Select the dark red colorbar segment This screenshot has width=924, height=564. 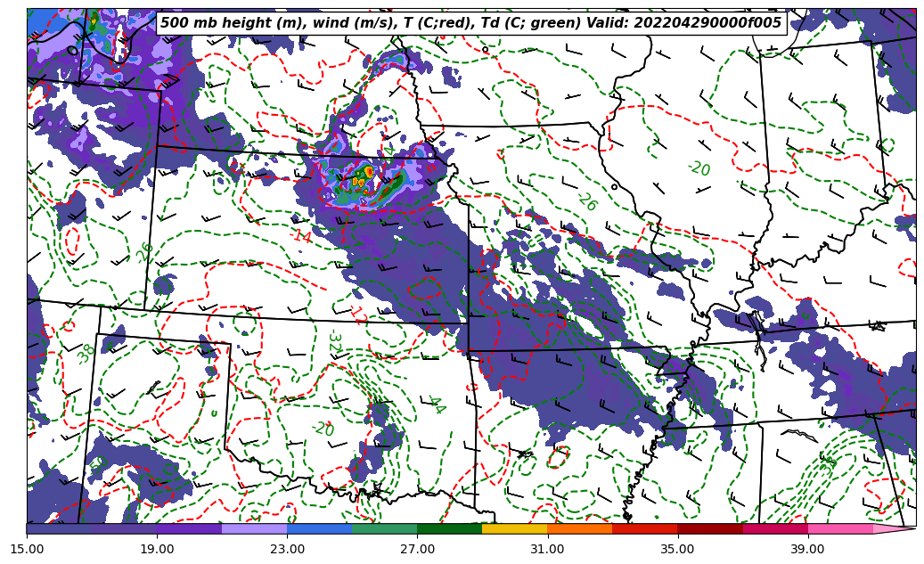[709, 529]
